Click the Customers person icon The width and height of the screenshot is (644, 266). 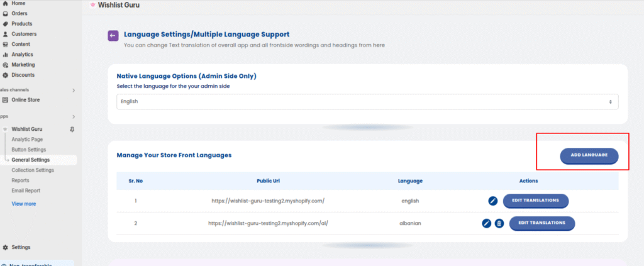tap(5, 34)
